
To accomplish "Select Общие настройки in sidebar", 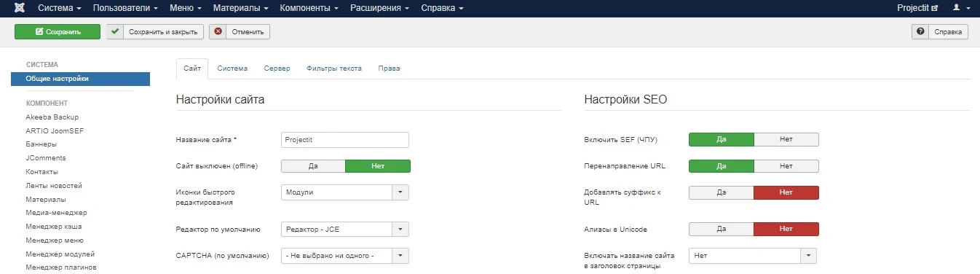I will click(x=80, y=79).
